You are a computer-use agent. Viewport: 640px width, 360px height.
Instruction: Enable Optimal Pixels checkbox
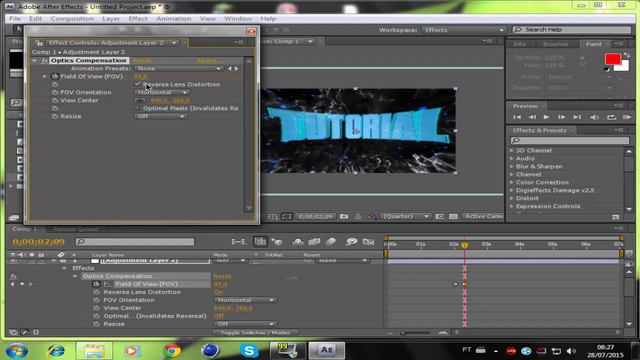(138, 108)
